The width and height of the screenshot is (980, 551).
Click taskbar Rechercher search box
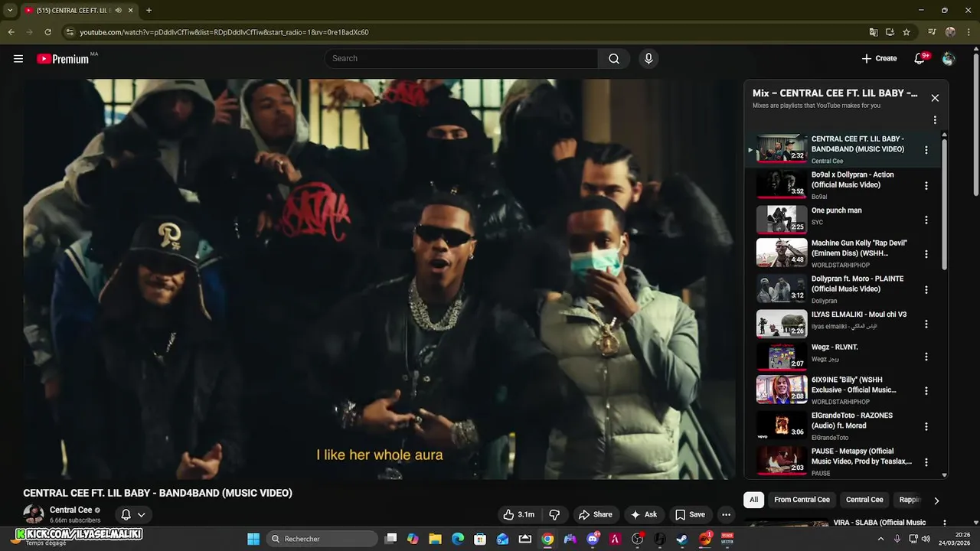(x=322, y=539)
